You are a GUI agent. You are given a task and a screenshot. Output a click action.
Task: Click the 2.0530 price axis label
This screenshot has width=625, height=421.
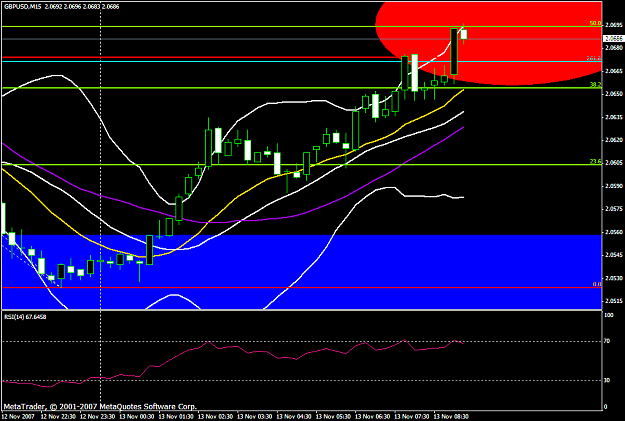click(x=614, y=278)
